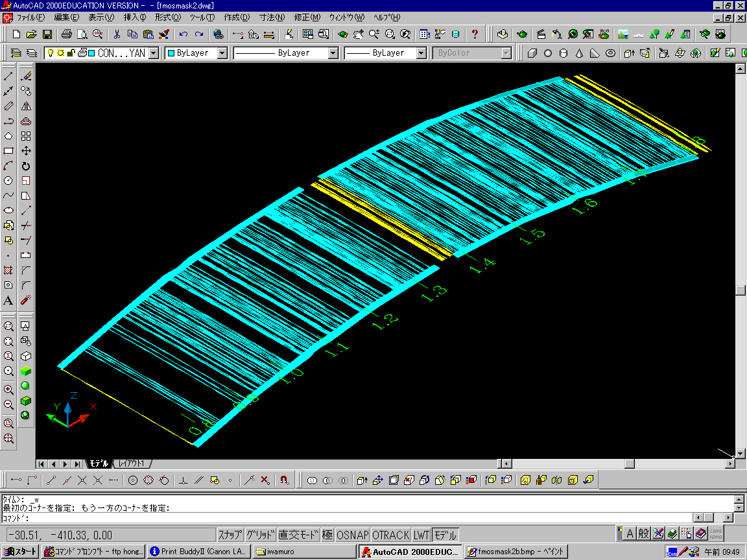Toggle LWT lineweight display
This screenshot has width=747, height=560.
click(421, 535)
